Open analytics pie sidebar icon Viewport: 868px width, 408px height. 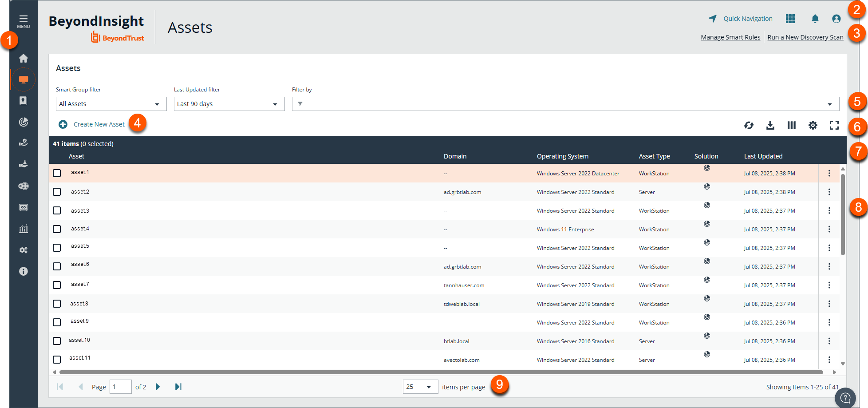tap(24, 122)
